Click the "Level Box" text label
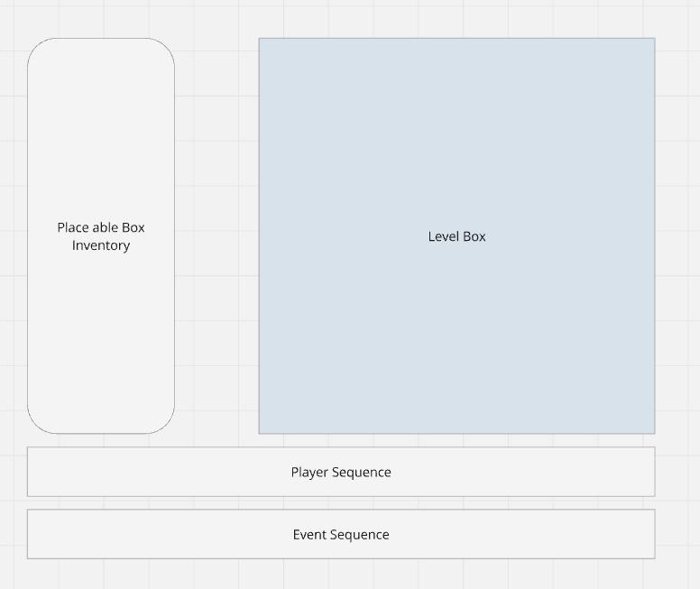The width and height of the screenshot is (700, 589). point(456,236)
